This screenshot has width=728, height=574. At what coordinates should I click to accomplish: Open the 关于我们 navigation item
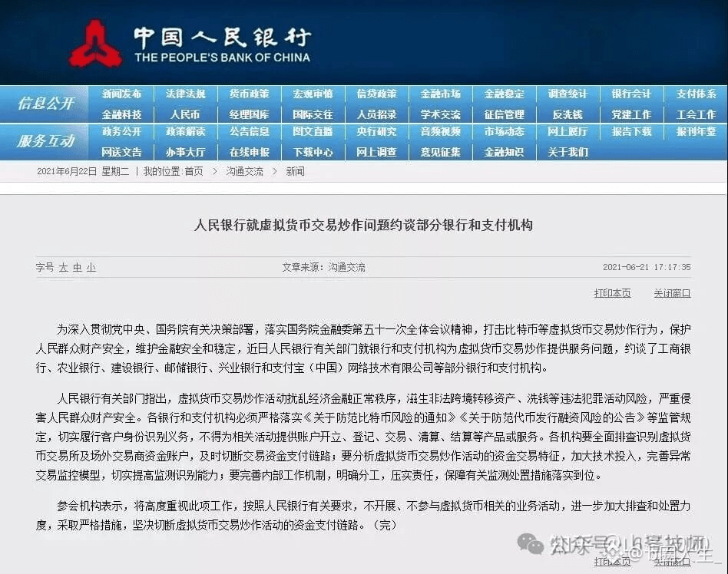point(568,152)
